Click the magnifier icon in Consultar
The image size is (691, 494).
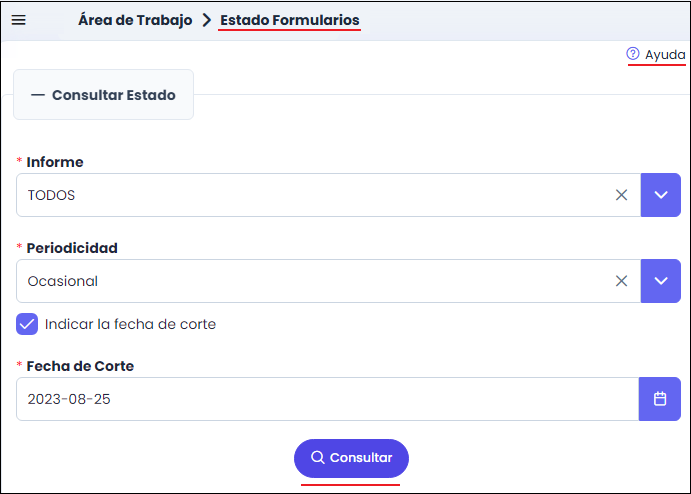(318, 458)
